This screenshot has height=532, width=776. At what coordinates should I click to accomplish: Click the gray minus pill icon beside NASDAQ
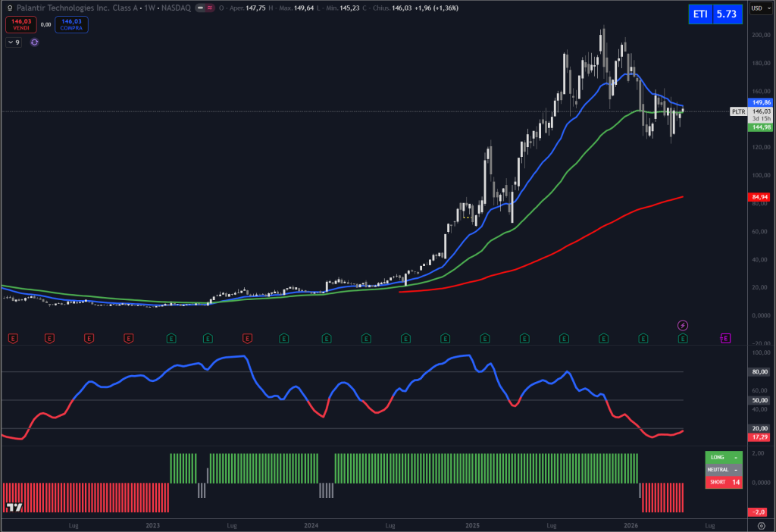tap(200, 8)
